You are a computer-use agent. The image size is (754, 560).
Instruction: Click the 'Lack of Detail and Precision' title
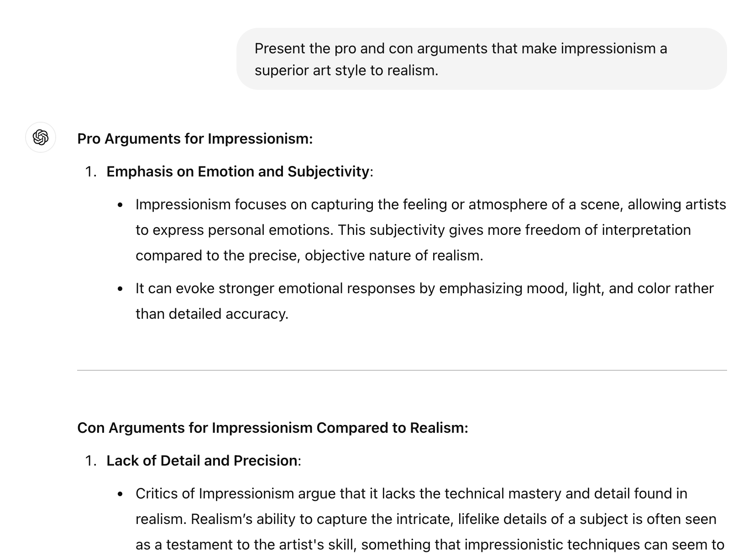tap(202, 461)
